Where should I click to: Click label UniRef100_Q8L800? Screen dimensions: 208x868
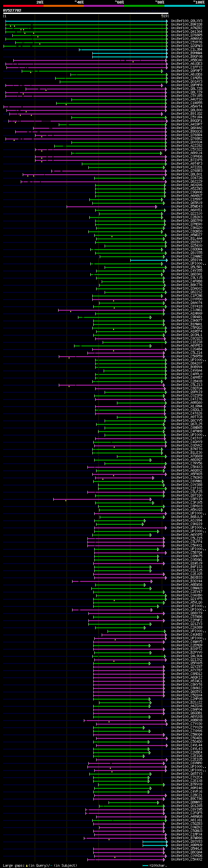(x=187, y=110)
